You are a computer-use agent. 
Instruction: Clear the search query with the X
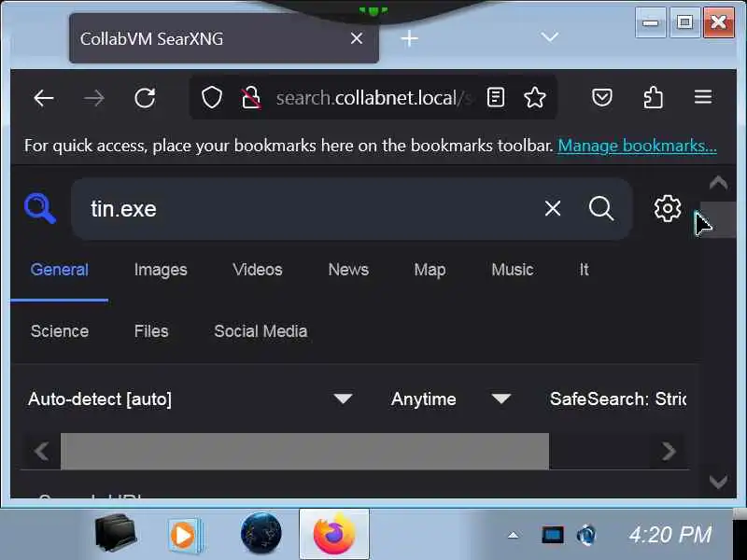click(553, 208)
